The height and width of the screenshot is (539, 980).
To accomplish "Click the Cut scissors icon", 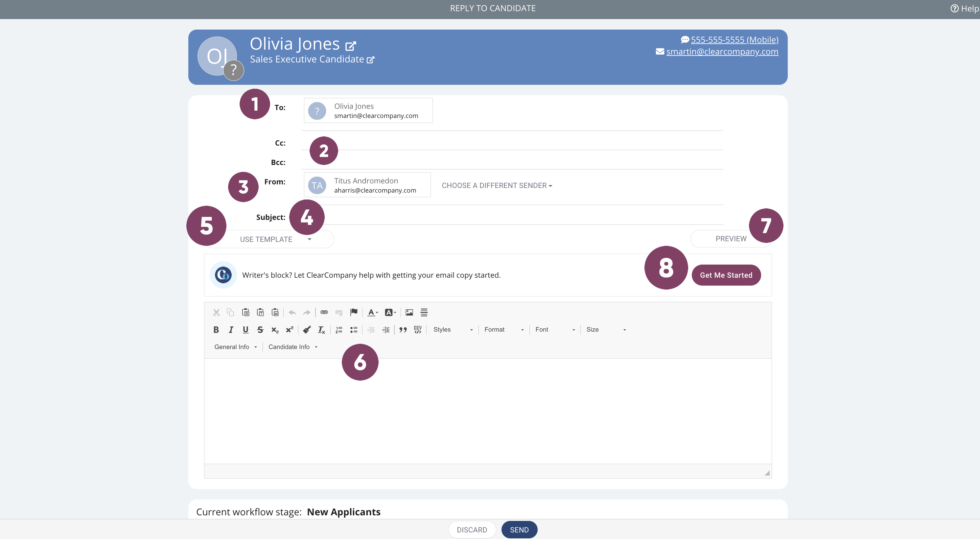I will click(216, 312).
